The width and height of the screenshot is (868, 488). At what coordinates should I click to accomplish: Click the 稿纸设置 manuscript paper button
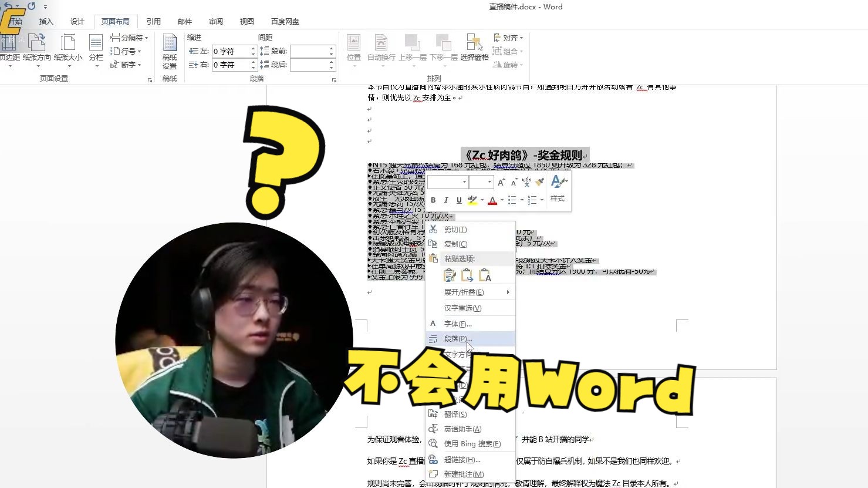coord(170,52)
